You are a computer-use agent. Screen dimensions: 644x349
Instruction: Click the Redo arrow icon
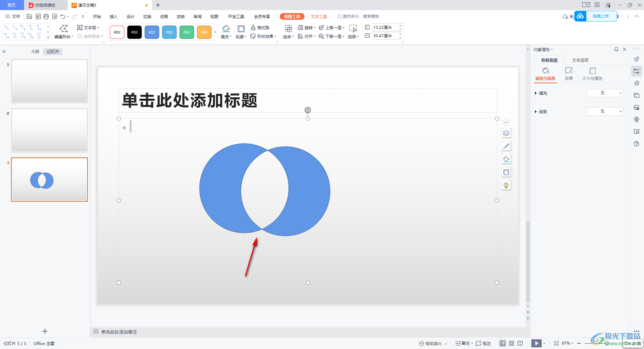tap(74, 16)
